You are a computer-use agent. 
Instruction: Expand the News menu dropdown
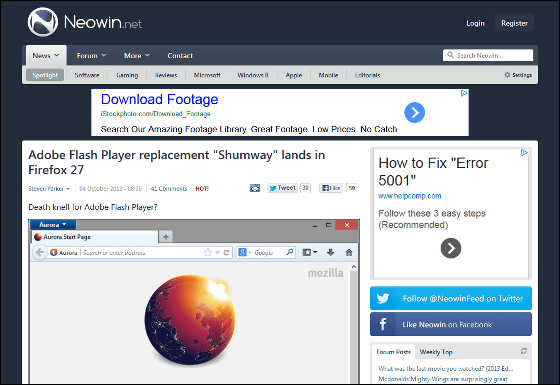click(x=46, y=55)
